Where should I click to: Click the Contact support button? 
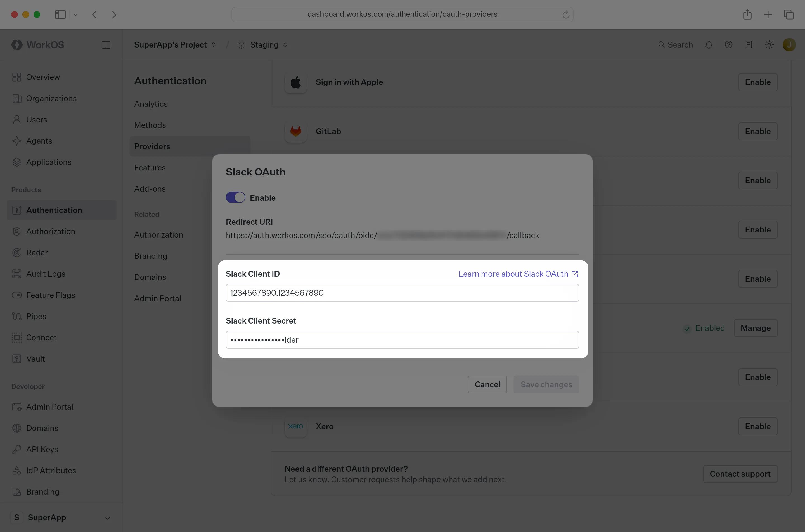click(x=740, y=474)
